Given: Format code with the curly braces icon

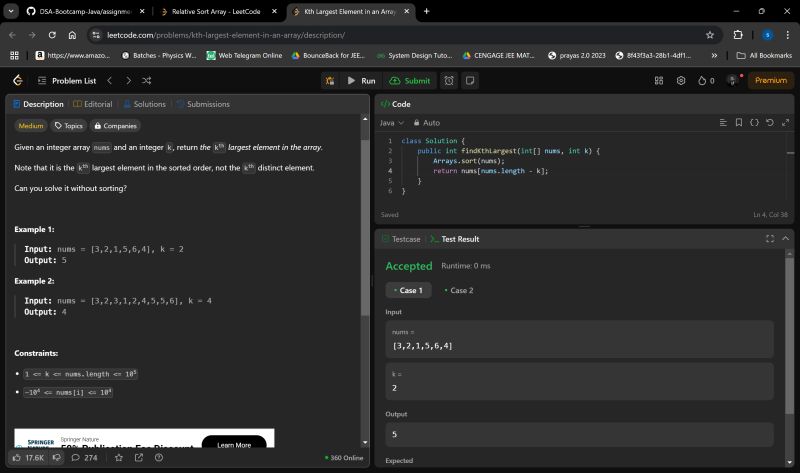Looking at the screenshot, I should pos(755,122).
